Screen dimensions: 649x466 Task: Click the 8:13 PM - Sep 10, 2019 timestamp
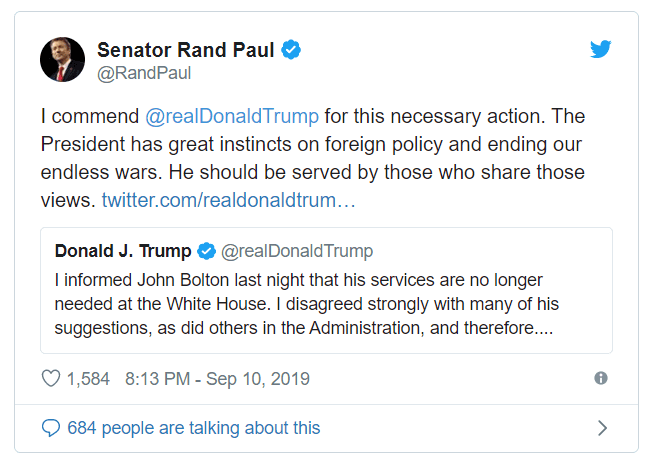pos(217,379)
